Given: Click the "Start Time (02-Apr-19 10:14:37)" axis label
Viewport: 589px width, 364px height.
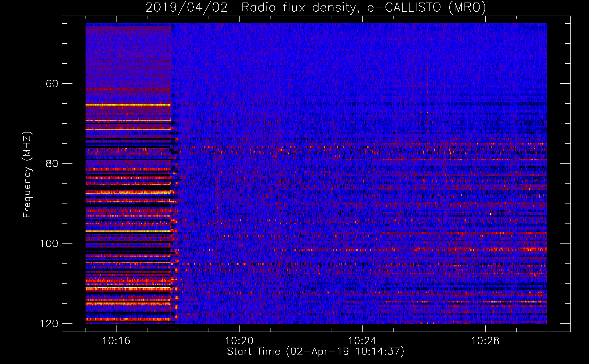Looking at the screenshot, I should pos(316,352).
